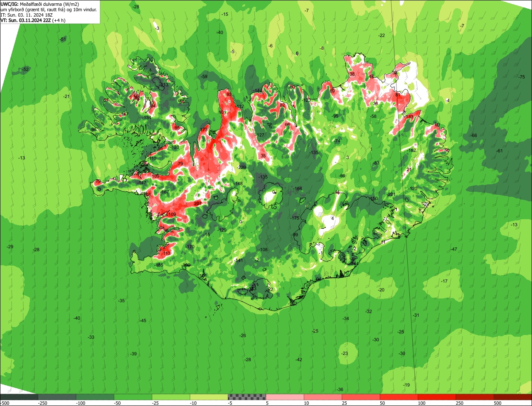Click the map value -152
Screen dimensions: 532x406
411,150
